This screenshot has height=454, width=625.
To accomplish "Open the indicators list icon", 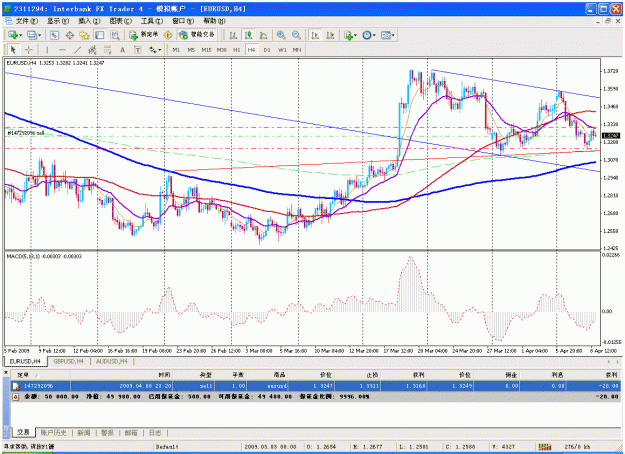I will [x=348, y=35].
